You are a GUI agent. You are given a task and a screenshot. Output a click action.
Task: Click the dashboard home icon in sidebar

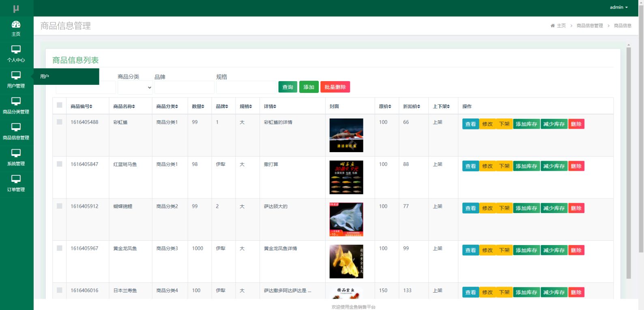click(x=16, y=25)
